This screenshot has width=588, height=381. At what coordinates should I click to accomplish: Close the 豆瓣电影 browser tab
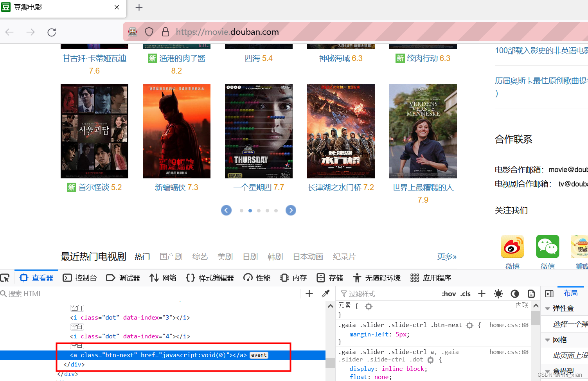pyautogui.click(x=117, y=7)
